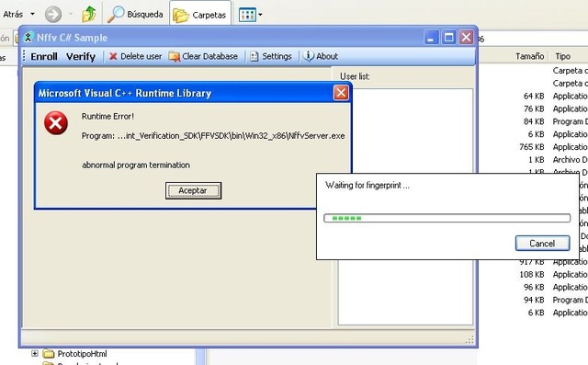Click the 76 KB size cell
The height and width of the screenshot is (365, 588).
point(534,108)
